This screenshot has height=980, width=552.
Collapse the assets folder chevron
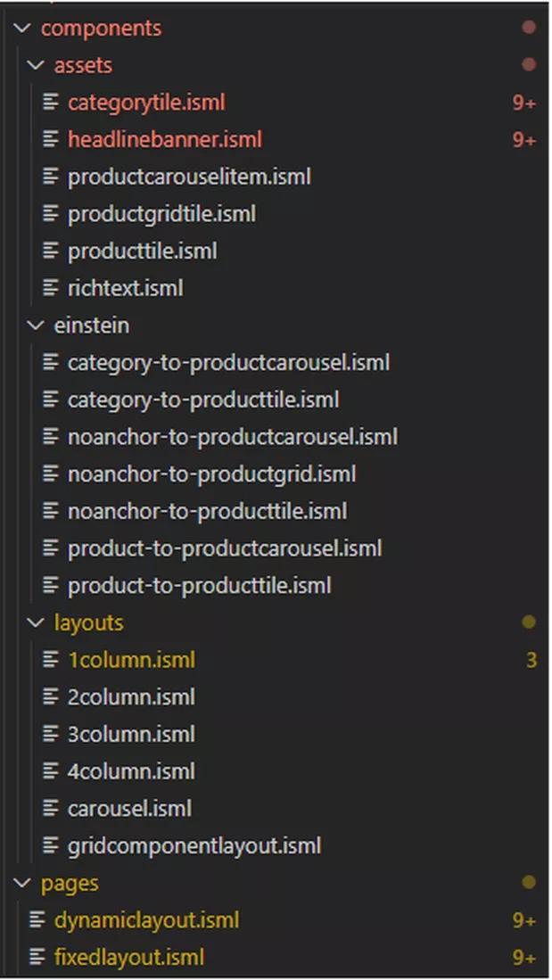click(37, 65)
